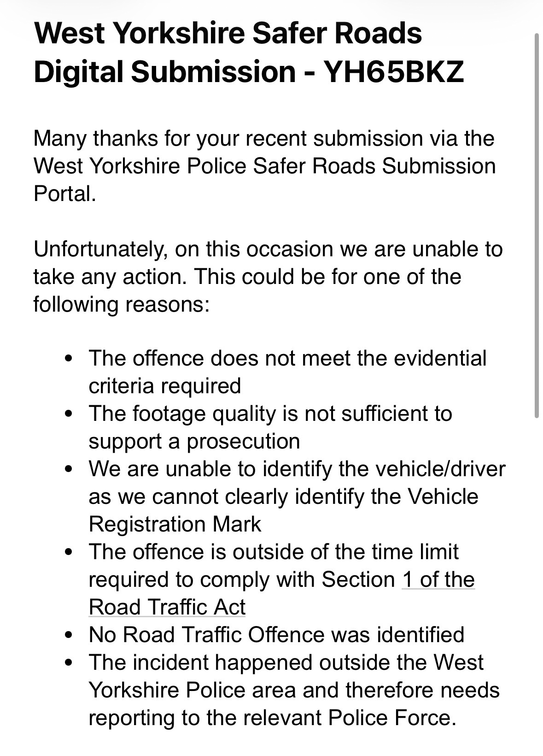Click the vertical scrollbar on the right edge
Image resolution: width=543 pixels, height=756 pixels.
537,226
